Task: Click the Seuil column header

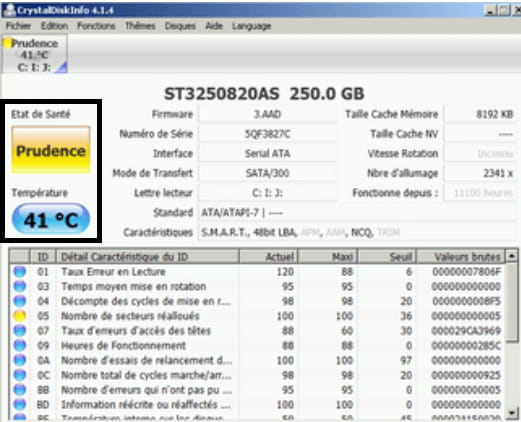Action: pos(387,256)
